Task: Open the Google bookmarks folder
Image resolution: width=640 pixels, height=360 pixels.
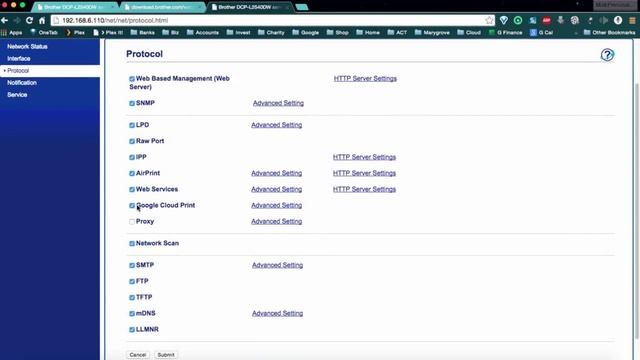Action: [x=306, y=32]
